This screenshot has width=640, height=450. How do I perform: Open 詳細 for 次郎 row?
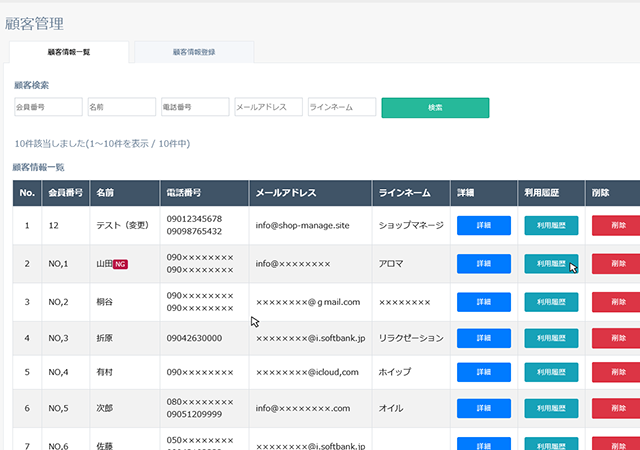(484, 408)
